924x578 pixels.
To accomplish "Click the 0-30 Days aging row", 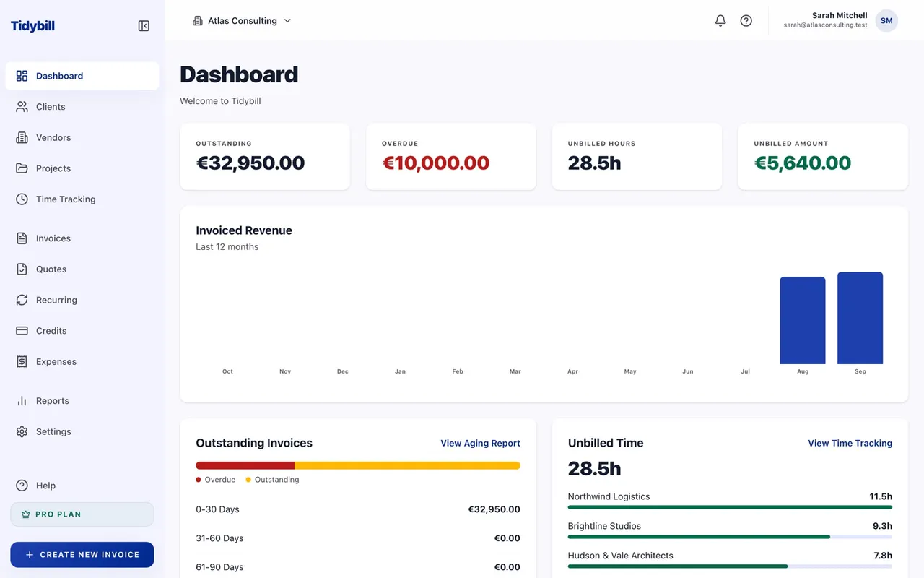I will [x=358, y=509].
